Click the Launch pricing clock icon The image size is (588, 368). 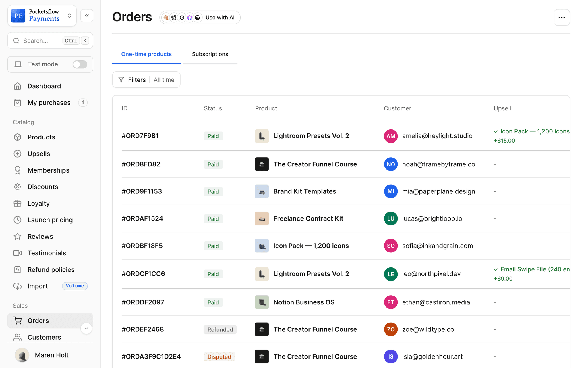tap(18, 220)
